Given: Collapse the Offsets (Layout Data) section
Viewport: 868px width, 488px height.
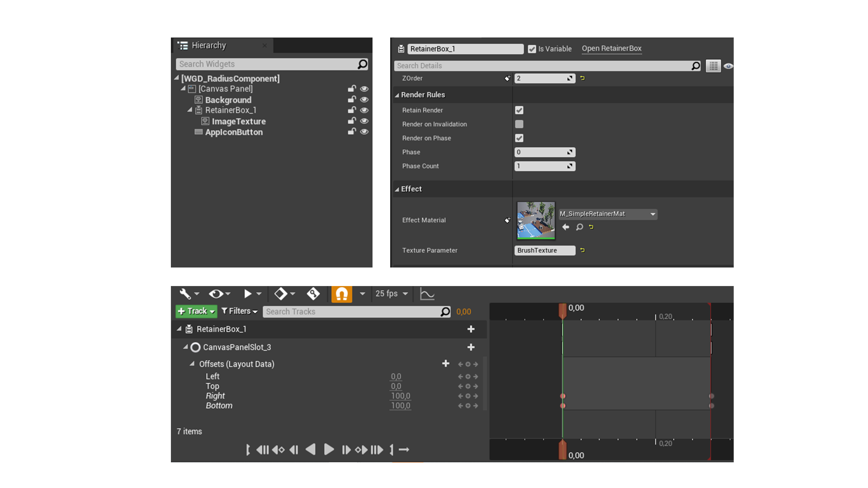Looking at the screenshot, I should (x=192, y=364).
